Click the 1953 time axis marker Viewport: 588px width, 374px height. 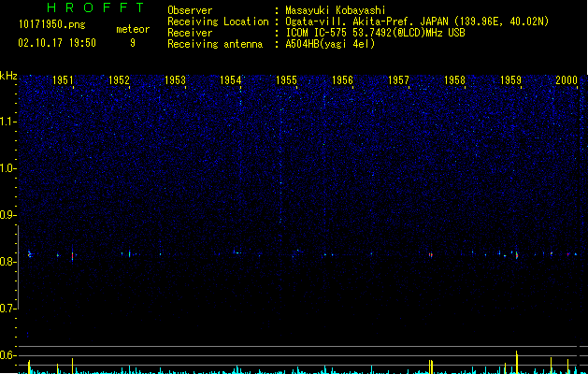(x=175, y=80)
